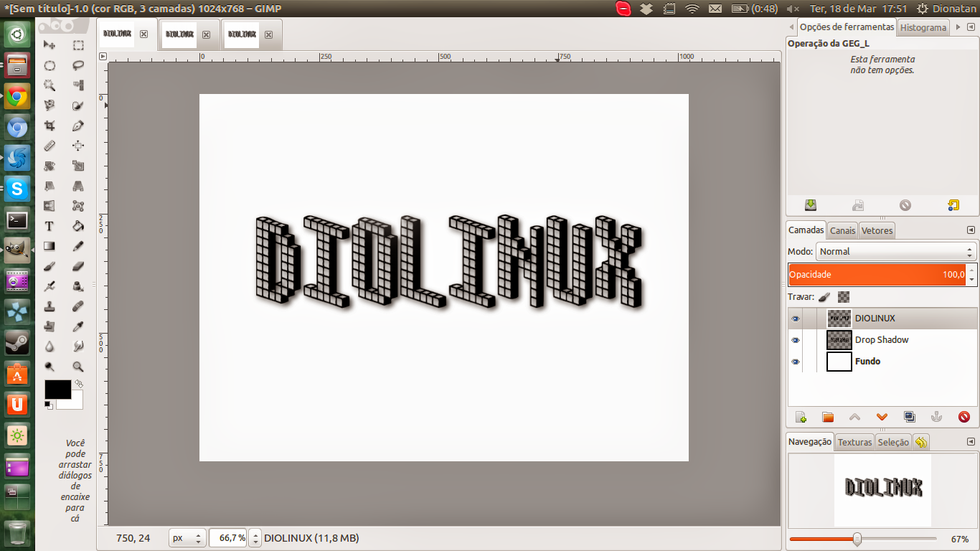Duplicate the selected layer
This screenshot has height=551, width=980.
[909, 417]
